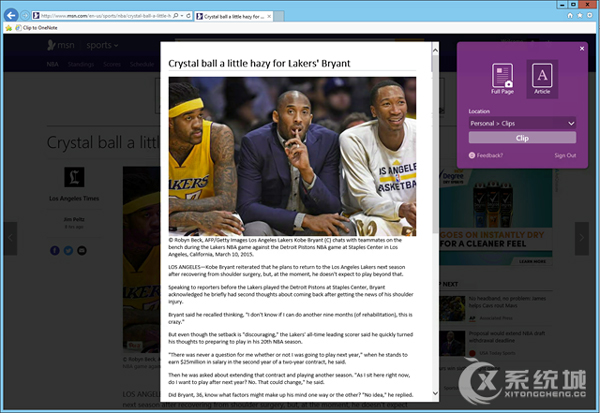Click the msn logo

[60, 45]
